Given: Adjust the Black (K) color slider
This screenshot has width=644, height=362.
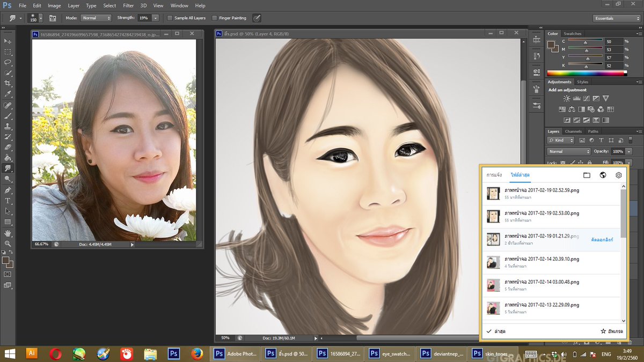Looking at the screenshot, I should click(x=585, y=65).
